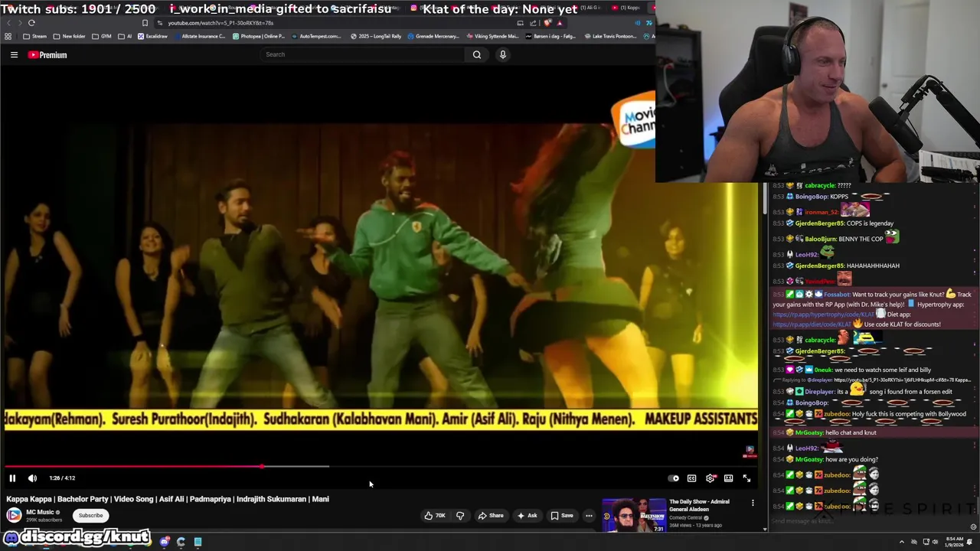Open the New folder bookmarks folder
980x551 pixels.
coord(70,36)
